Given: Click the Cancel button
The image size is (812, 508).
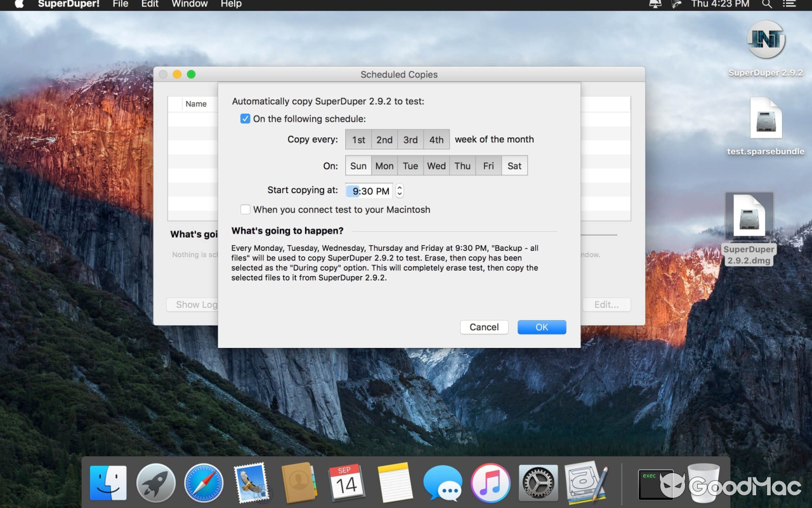Looking at the screenshot, I should point(484,326).
